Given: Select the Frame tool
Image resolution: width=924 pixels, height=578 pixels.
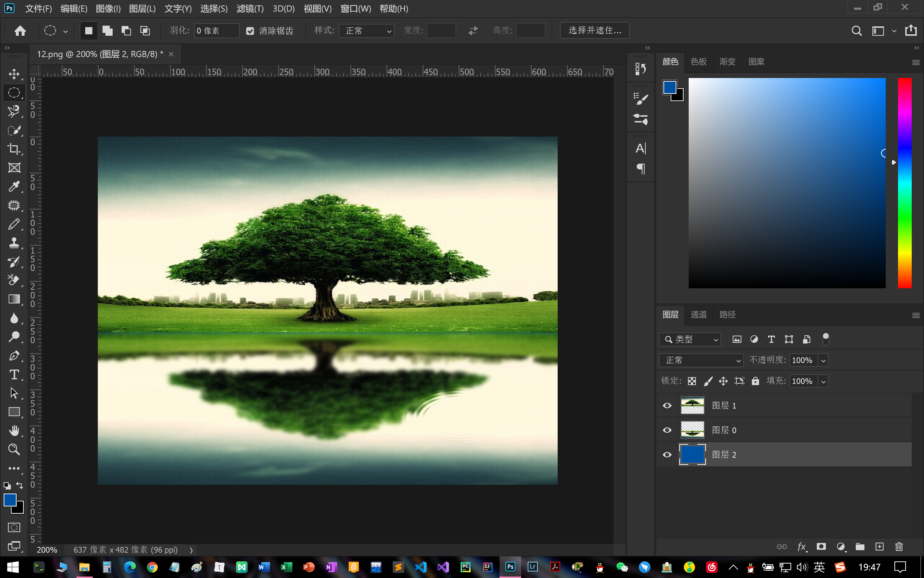Looking at the screenshot, I should click(14, 167).
